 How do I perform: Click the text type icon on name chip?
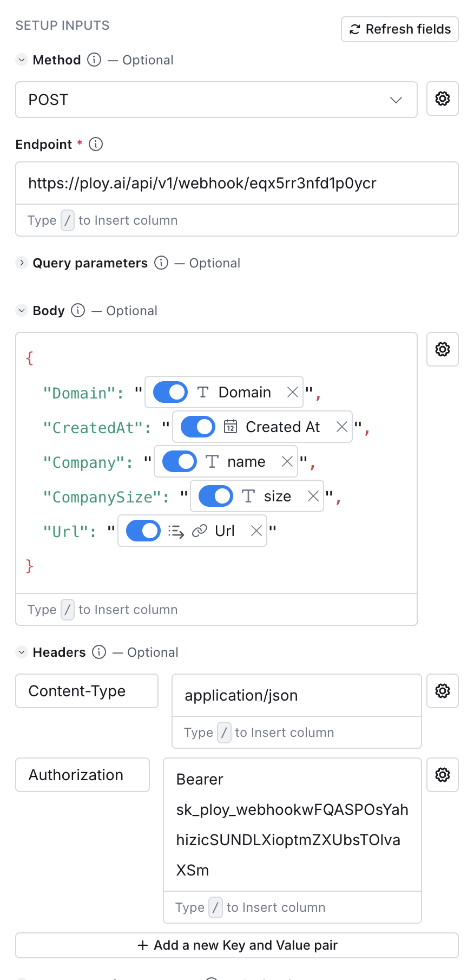[212, 461]
